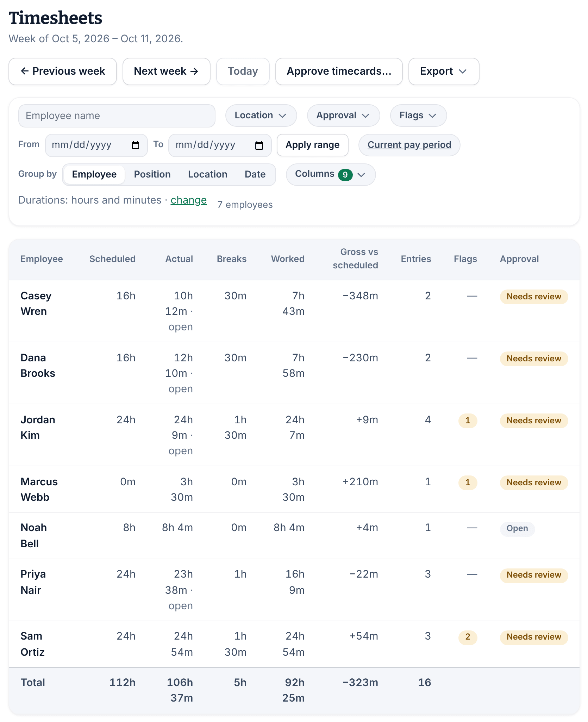Click Casey Wren's Needs review badge
The image size is (588, 722).
[534, 297]
